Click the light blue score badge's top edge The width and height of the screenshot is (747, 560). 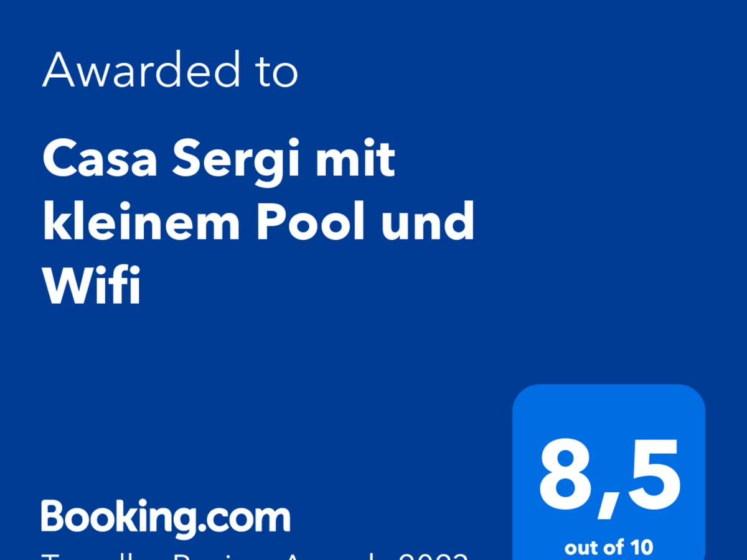pos(609,386)
